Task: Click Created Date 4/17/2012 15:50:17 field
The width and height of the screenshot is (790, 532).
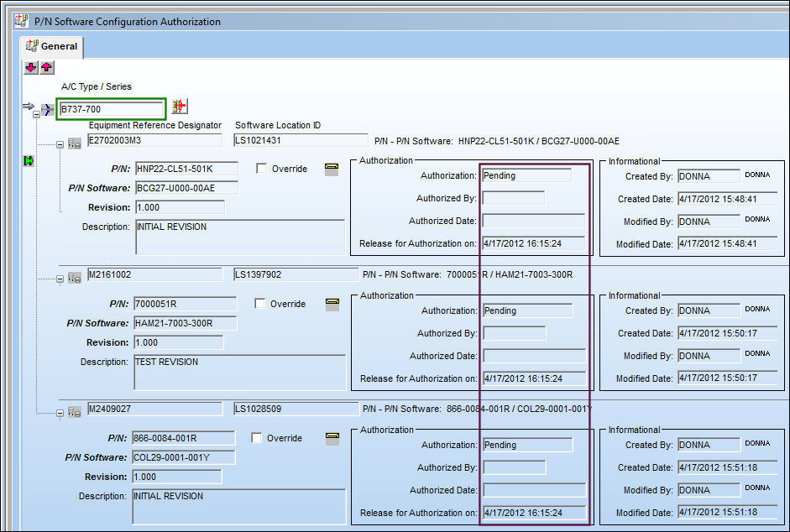Action: click(x=728, y=333)
